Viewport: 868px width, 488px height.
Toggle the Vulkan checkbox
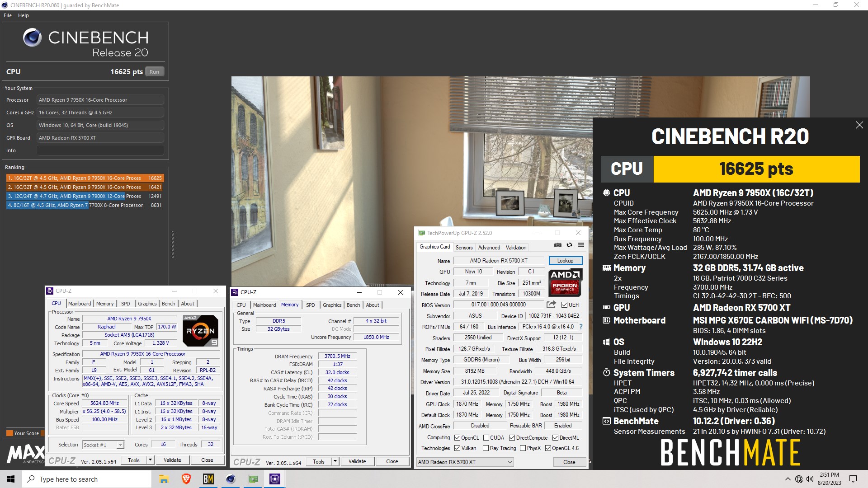click(457, 448)
